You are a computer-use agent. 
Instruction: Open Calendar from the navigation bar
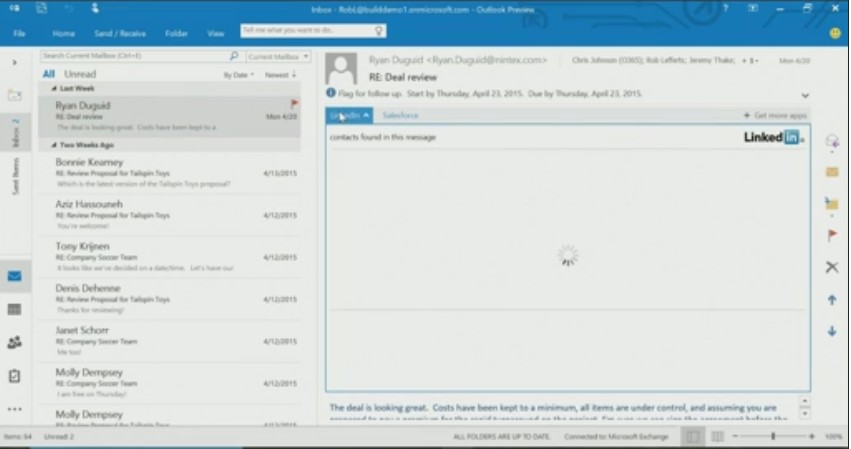[15, 309]
